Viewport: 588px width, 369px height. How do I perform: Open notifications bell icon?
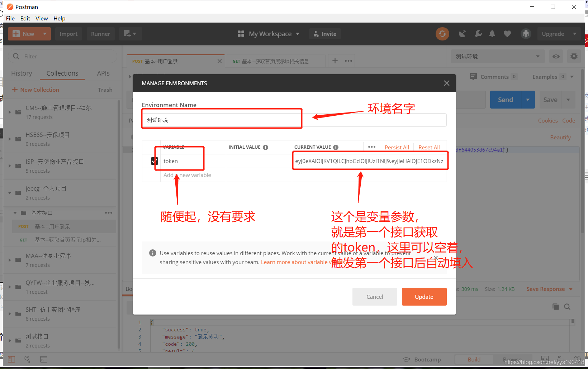pos(492,34)
